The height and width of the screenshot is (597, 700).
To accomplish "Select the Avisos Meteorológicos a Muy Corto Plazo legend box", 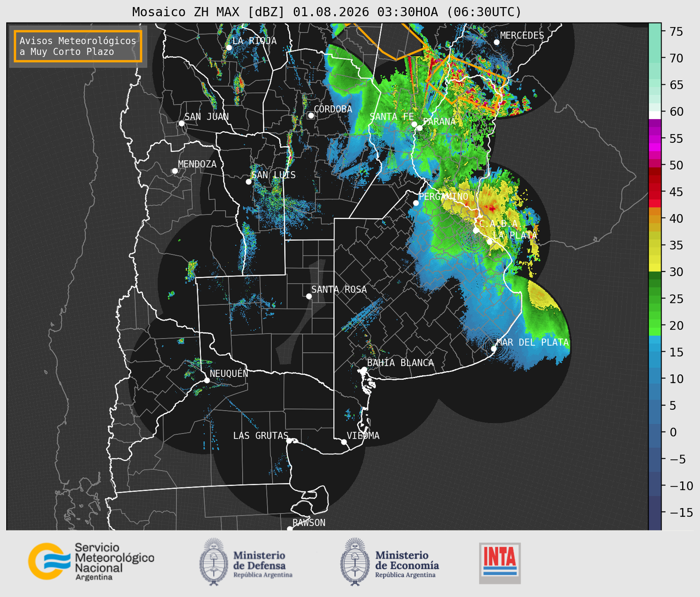I will point(78,46).
